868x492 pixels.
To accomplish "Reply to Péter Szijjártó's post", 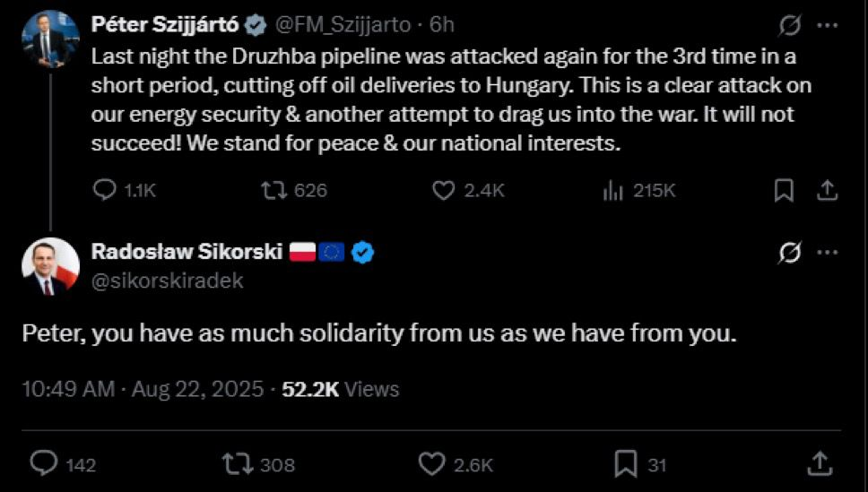I will [106, 190].
